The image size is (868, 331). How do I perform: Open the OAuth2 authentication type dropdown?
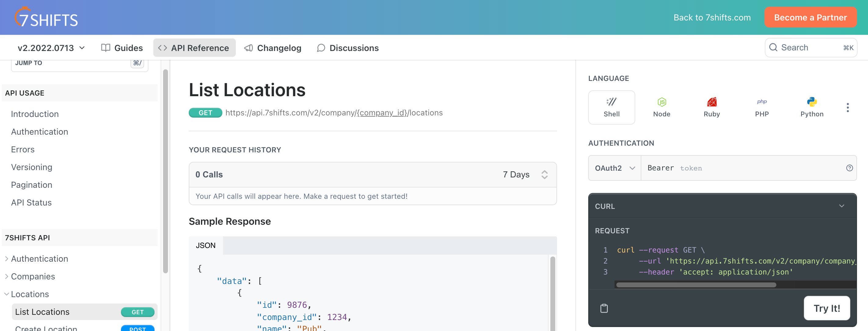click(614, 168)
